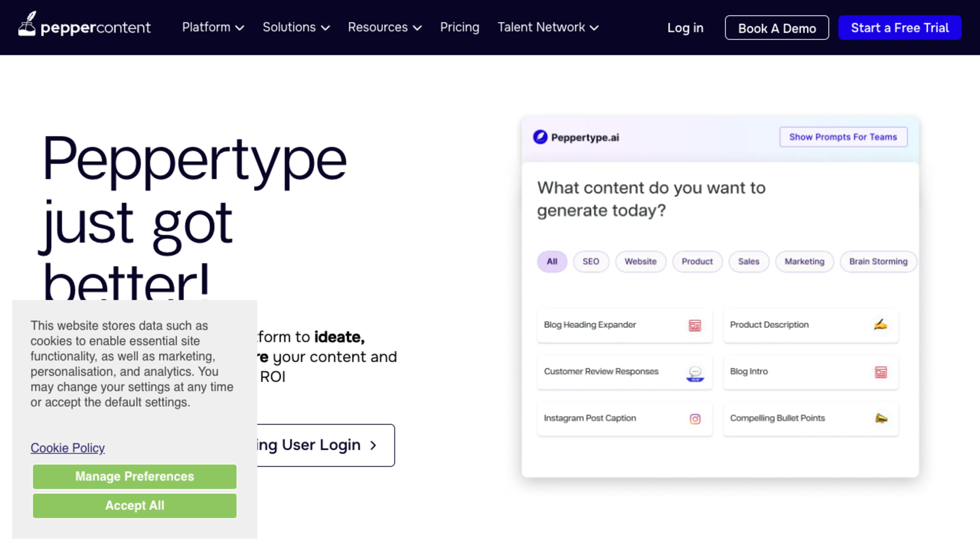Select the Website category filter
The image size is (980, 551).
coord(641,262)
